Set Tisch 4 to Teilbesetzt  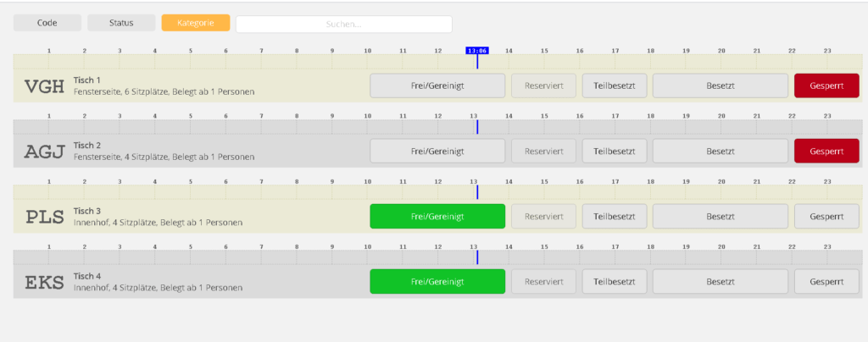pyautogui.click(x=615, y=281)
